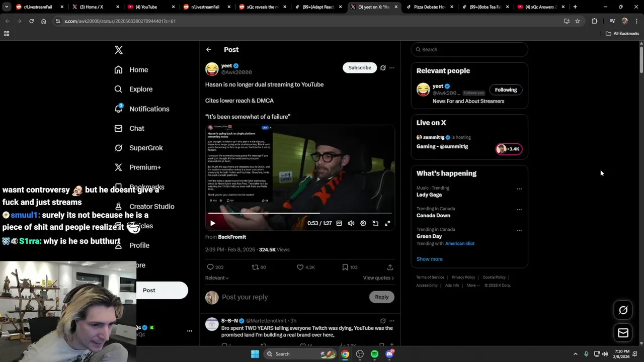
Task: Open the Lady Gaga trending topic
Action: (x=429, y=195)
